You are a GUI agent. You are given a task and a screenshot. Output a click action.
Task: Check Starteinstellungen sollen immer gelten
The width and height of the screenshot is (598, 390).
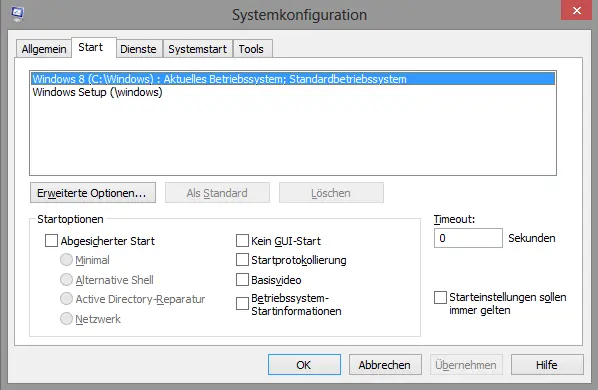[440, 297]
